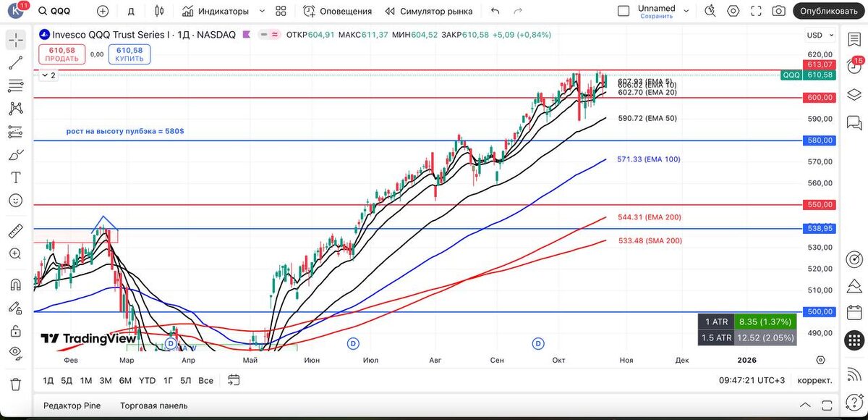Select the ruler measure tool
The image size is (868, 420).
tap(15, 231)
